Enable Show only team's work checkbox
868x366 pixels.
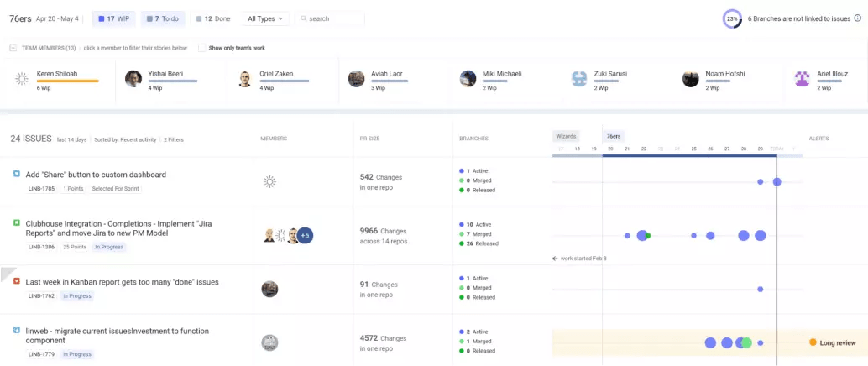tap(202, 48)
